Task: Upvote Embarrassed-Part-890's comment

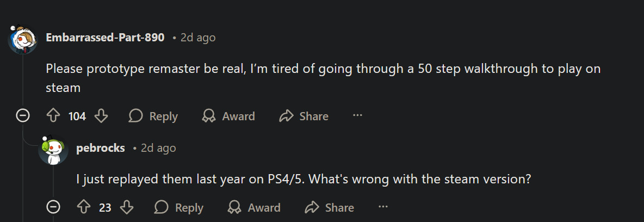Action: [x=53, y=116]
